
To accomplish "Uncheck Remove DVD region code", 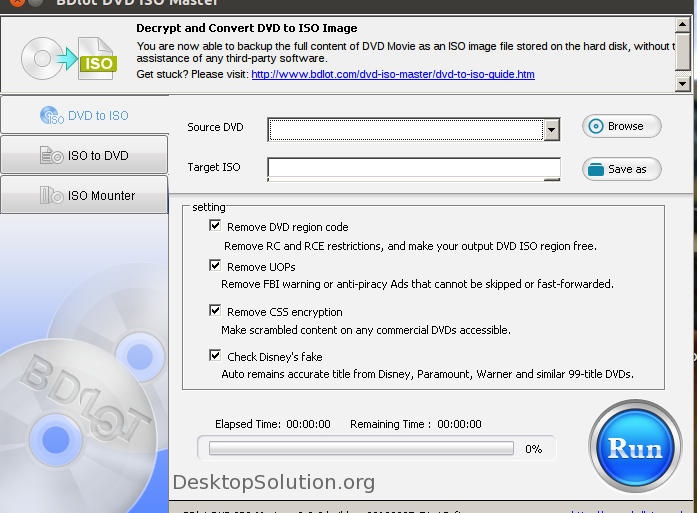I will pos(215,226).
